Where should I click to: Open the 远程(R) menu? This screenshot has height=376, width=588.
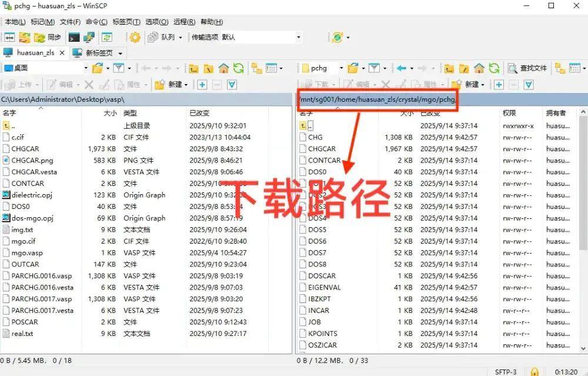pyautogui.click(x=184, y=22)
